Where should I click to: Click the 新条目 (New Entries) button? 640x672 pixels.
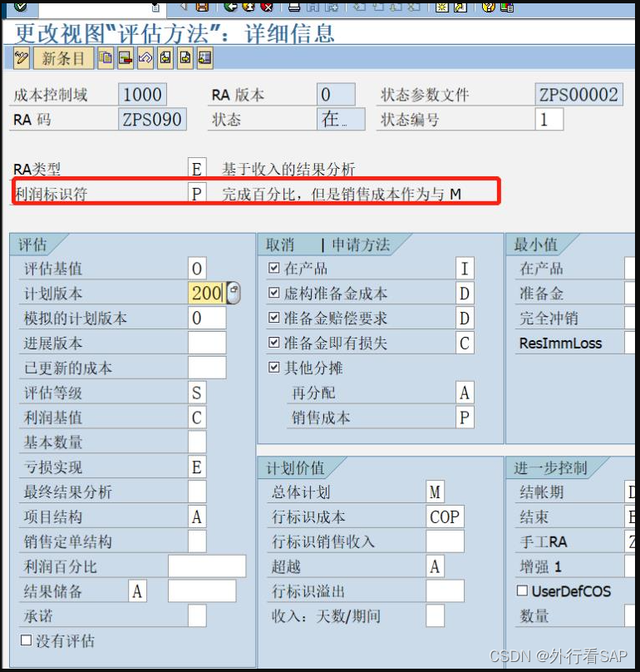coord(63,58)
